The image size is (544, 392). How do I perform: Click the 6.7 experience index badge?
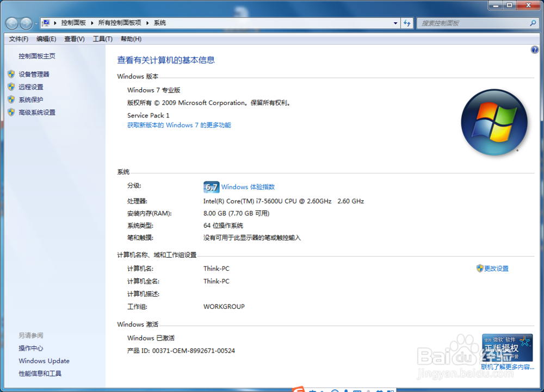(211, 187)
